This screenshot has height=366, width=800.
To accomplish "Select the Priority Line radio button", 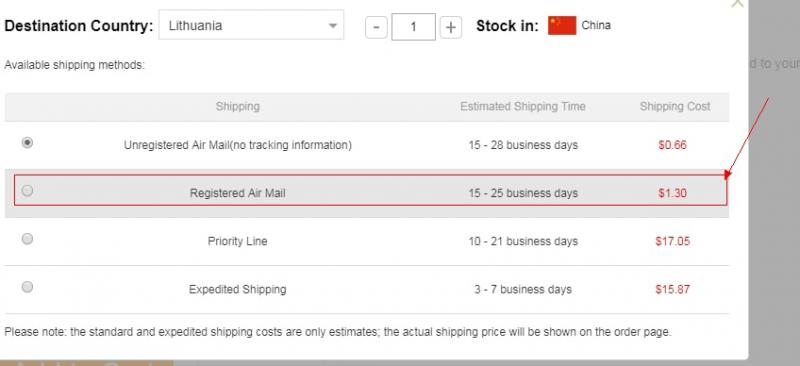I will click(x=28, y=238).
